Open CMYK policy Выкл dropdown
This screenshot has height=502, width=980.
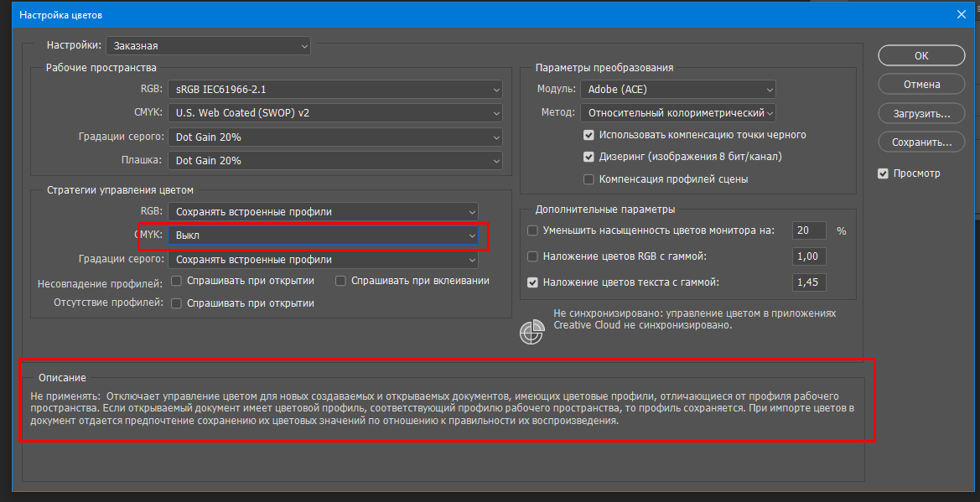(x=323, y=235)
